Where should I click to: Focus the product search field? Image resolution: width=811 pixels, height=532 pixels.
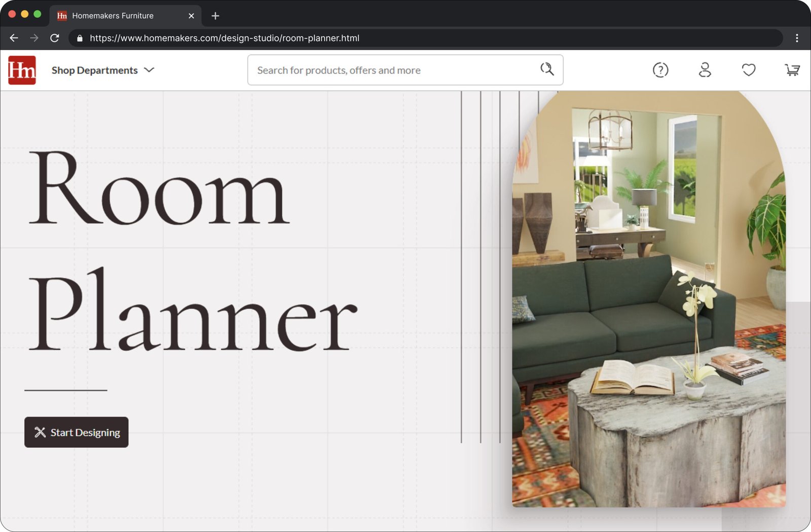coord(395,70)
